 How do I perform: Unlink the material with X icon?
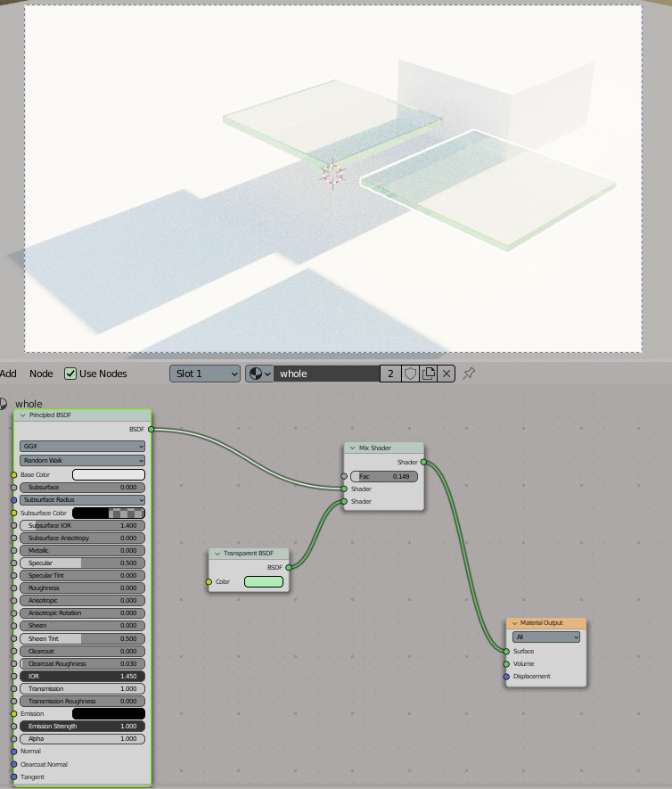click(447, 374)
